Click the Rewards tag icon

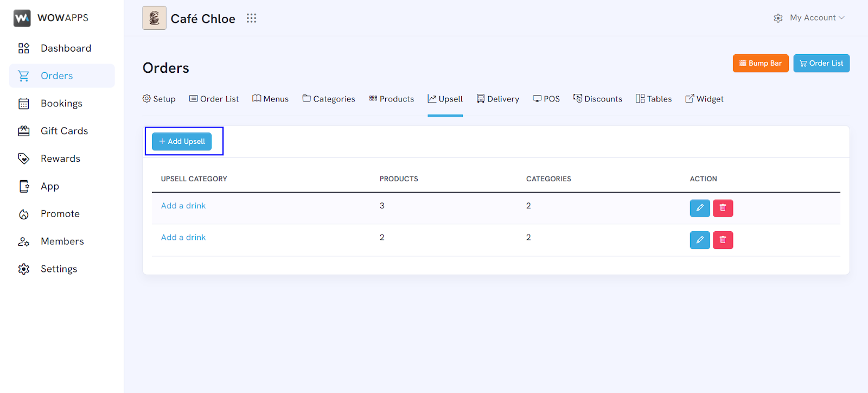click(x=24, y=159)
